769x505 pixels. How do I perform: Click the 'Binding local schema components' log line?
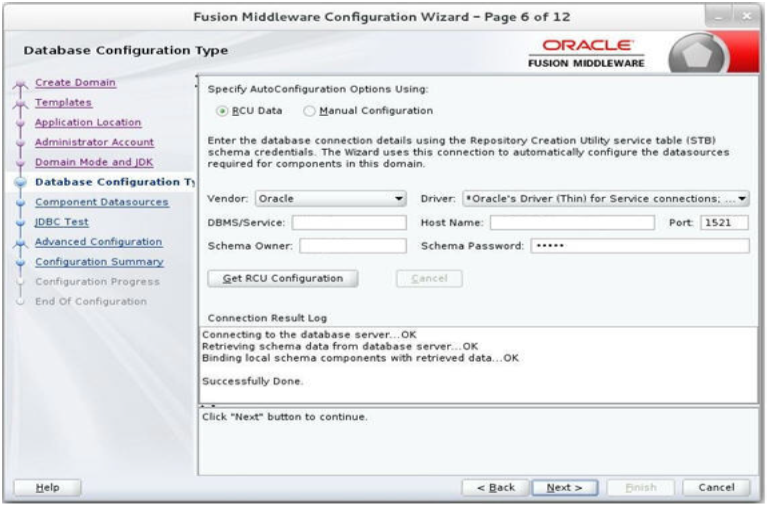pos(360,358)
